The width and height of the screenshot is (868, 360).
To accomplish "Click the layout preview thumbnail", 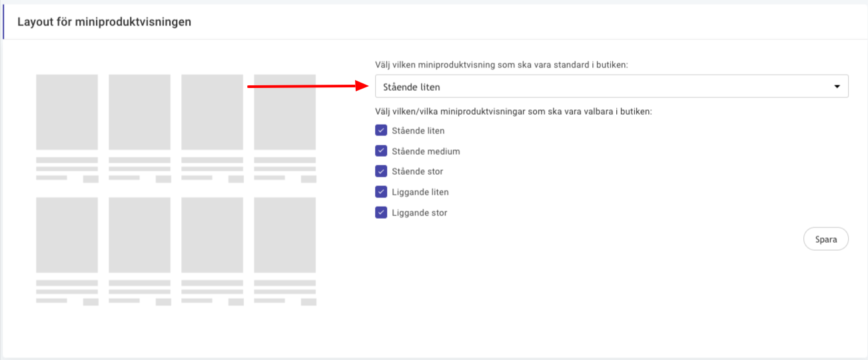I will (x=177, y=190).
